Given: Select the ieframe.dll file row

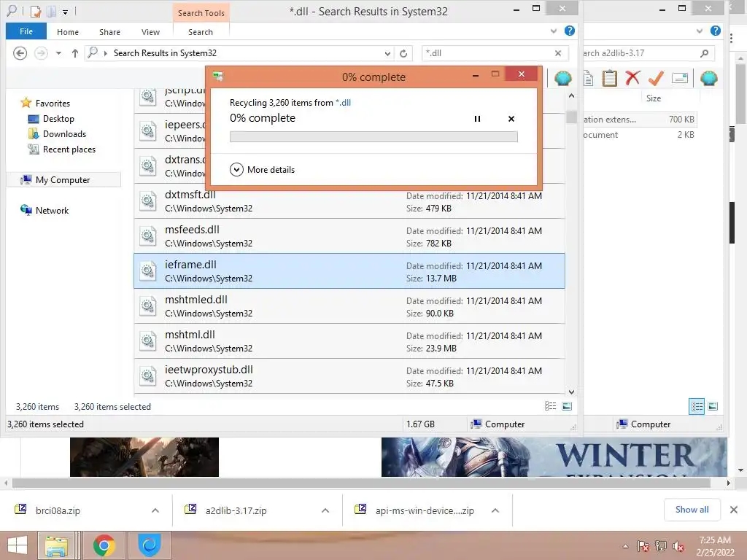Looking at the screenshot, I should point(349,271).
